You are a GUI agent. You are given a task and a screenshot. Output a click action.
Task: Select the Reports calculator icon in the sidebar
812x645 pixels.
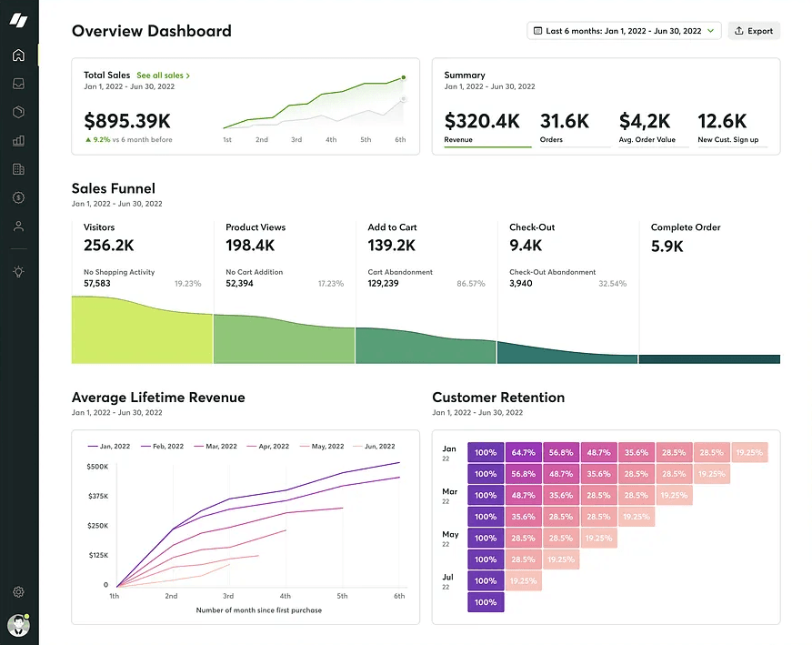click(x=18, y=169)
